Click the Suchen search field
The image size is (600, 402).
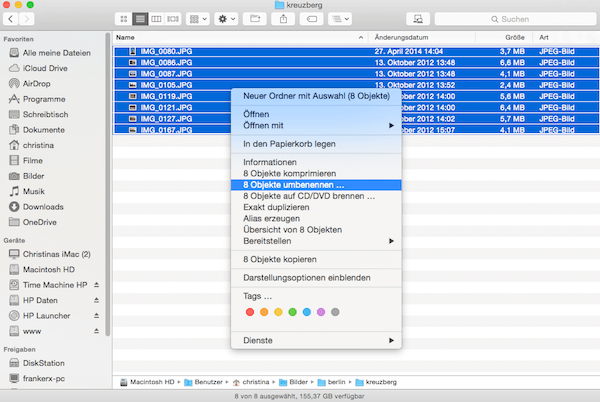point(535,19)
